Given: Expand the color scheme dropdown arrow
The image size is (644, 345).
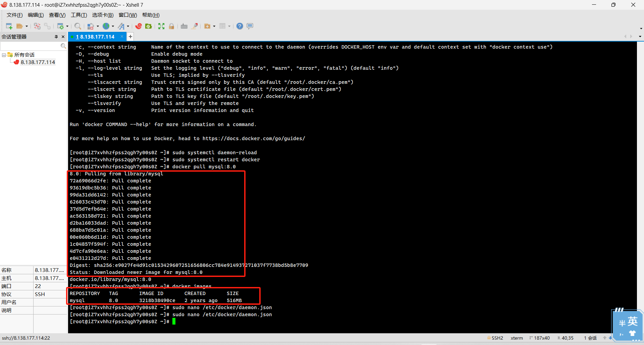Looking at the screenshot, I should 98,26.
